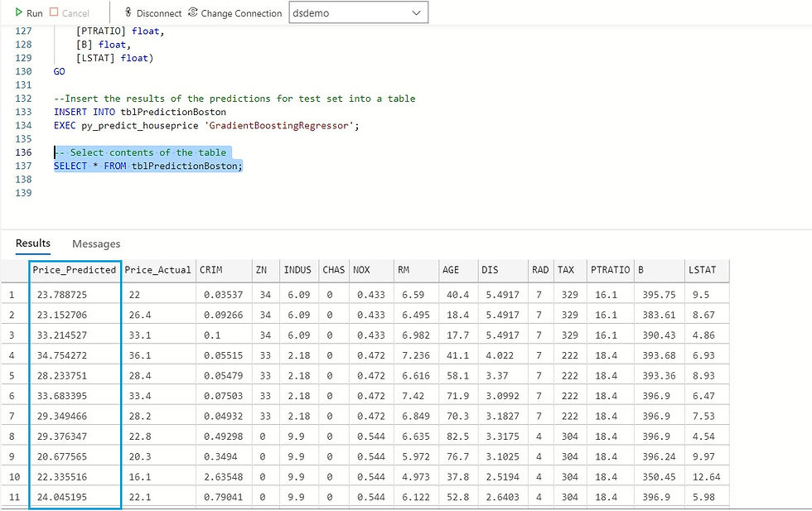This screenshot has height=511, width=812.
Task: Select result row number 10
Action: pos(15,477)
